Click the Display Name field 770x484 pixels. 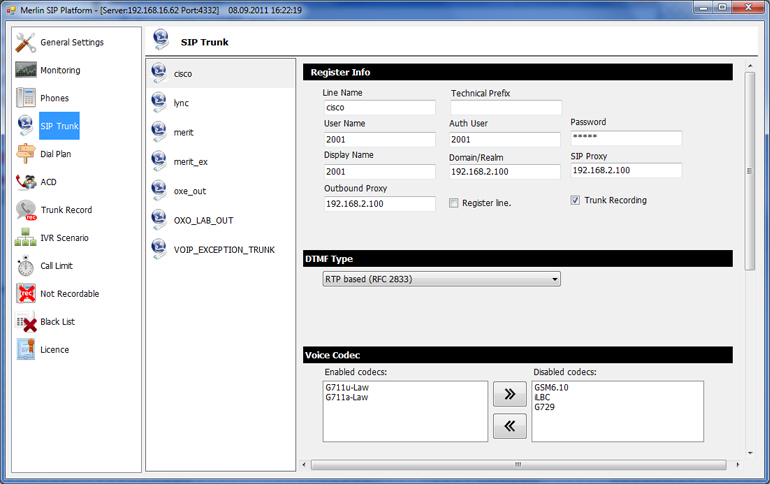(x=380, y=171)
